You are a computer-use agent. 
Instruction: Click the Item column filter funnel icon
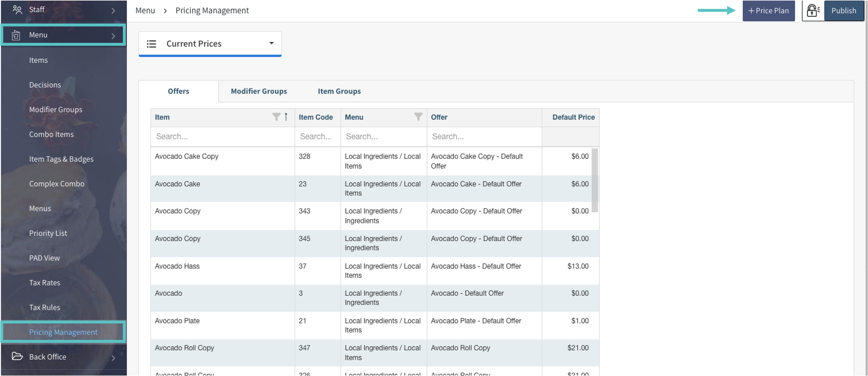point(276,117)
